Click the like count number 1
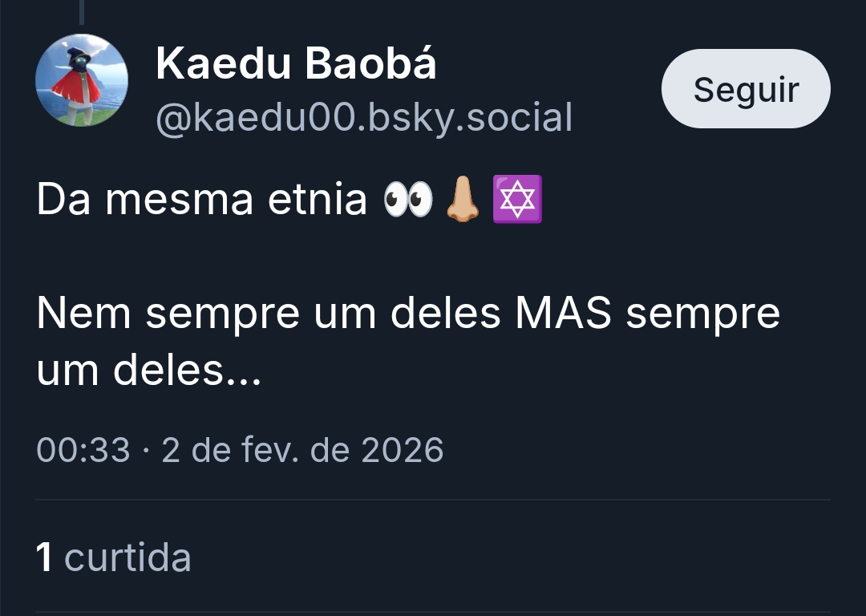Viewport: 866px width, 616px height. tap(45, 557)
